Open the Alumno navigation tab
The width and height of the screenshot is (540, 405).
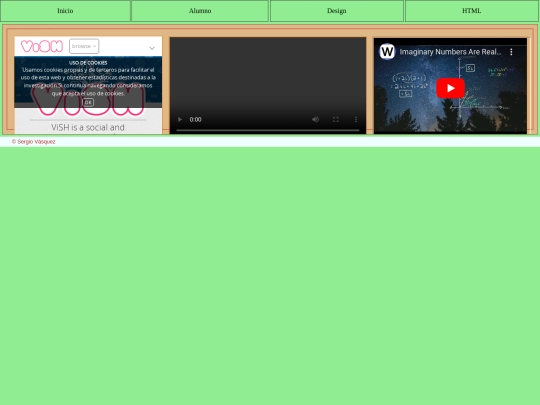coord(200,11)
